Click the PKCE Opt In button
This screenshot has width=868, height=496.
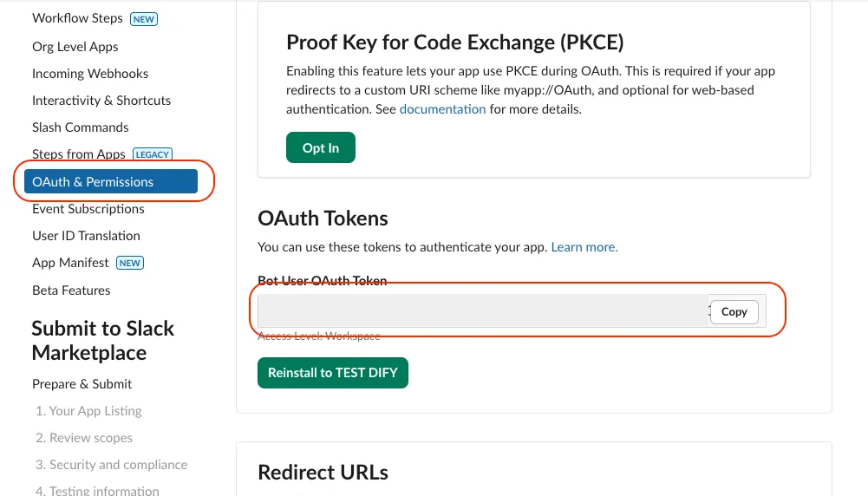321,148
